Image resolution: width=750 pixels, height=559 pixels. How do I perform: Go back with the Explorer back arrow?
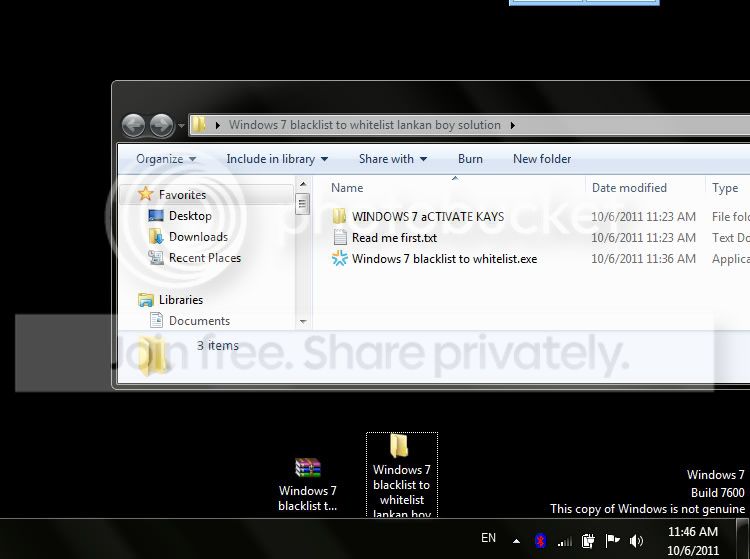133,126
